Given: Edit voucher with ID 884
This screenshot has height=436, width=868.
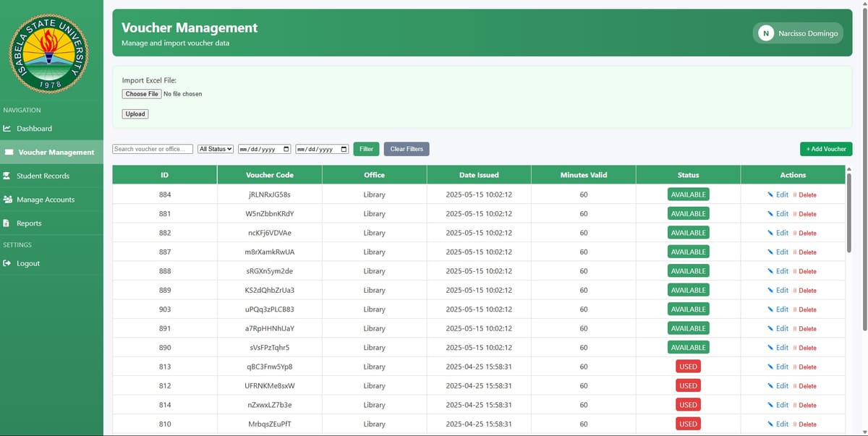Looking at the screenshot, I should (778, 195).
